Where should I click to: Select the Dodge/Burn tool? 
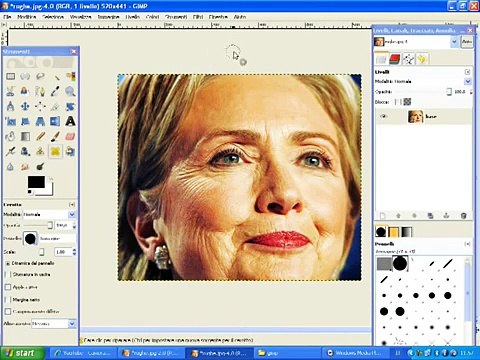(x=40, y=166)
